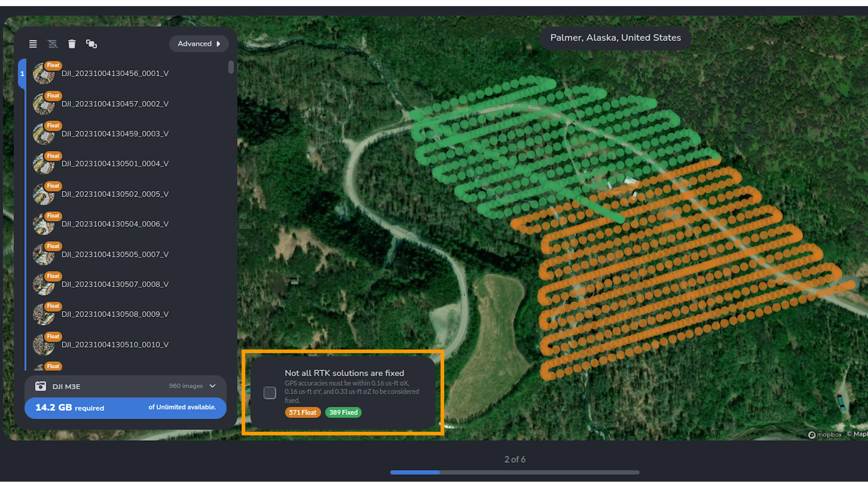Click the image list scrollbar handle
Screen dimensions: 868x488
tap(231, 67)
